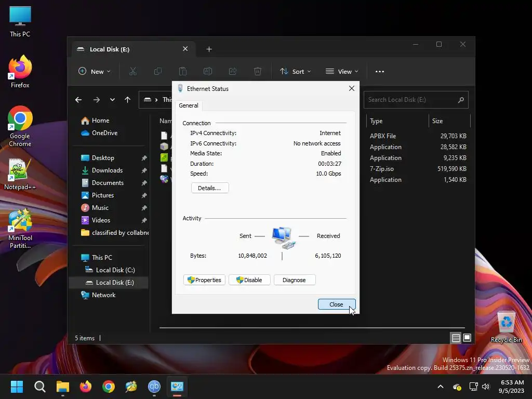
Task: Click the qBittorrent taskbar icon
Action: (x=154, y=387)
